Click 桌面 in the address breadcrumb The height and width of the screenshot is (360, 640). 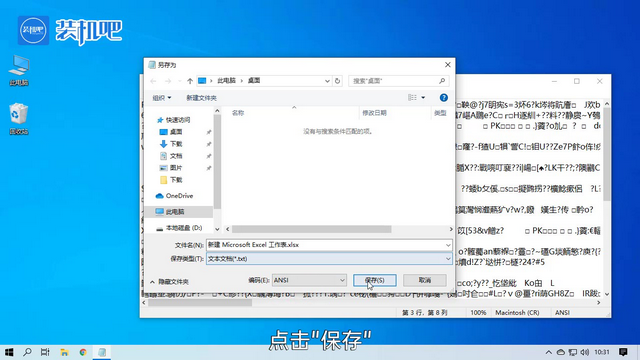tap(254, 81)
